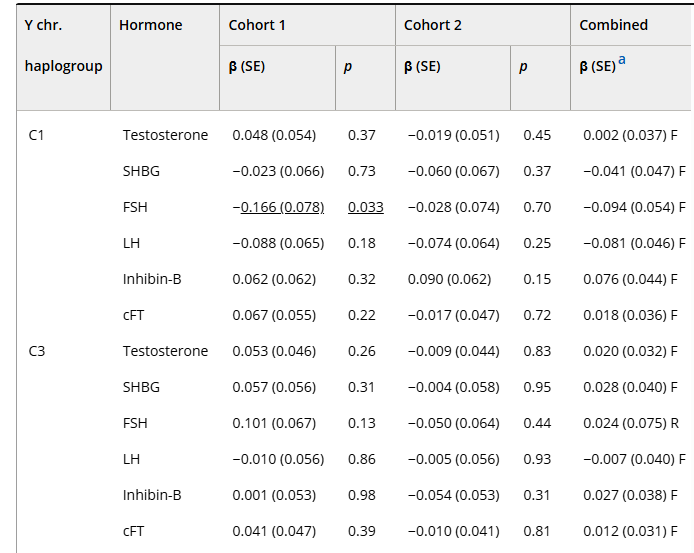Screen dimensions: 694x553
Task: Click the C1 haplogroup row label
Action: tap(37, 135)
